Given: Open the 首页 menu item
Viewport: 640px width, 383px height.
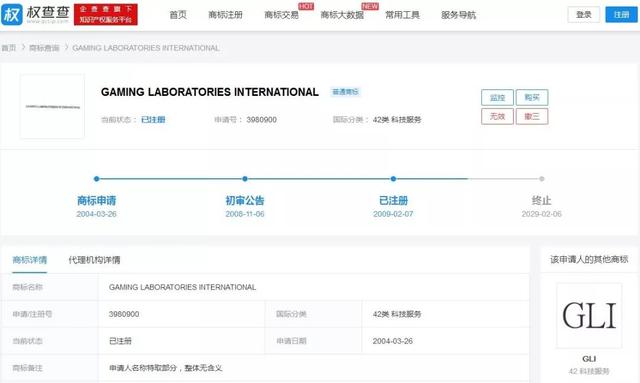Looking at the screenshot, I should (178, 15).
